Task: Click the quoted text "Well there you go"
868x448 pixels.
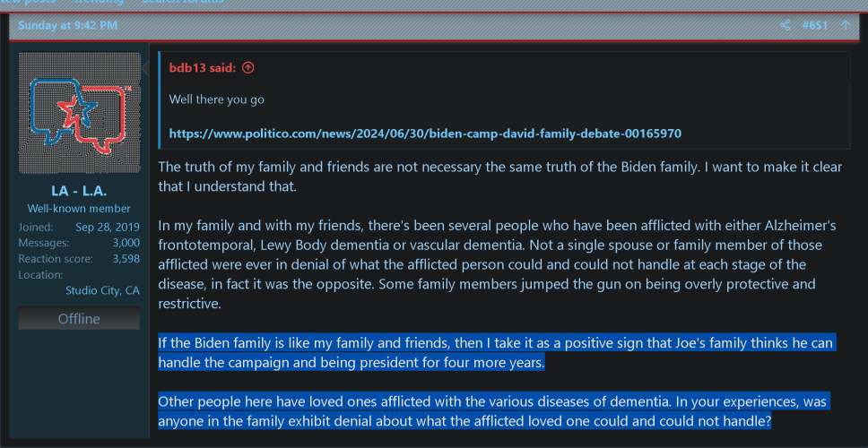Action: (216, 99)
